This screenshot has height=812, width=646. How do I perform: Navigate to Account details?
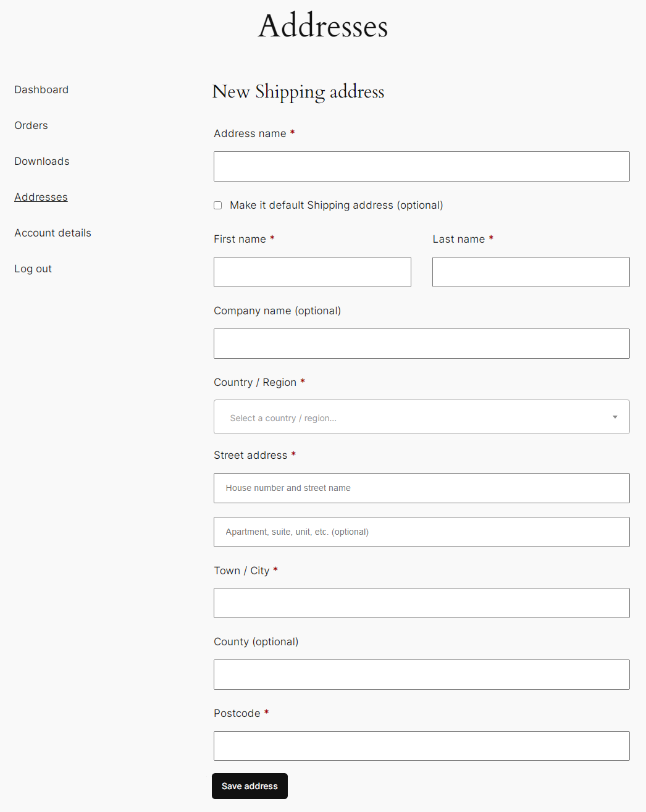52,233
